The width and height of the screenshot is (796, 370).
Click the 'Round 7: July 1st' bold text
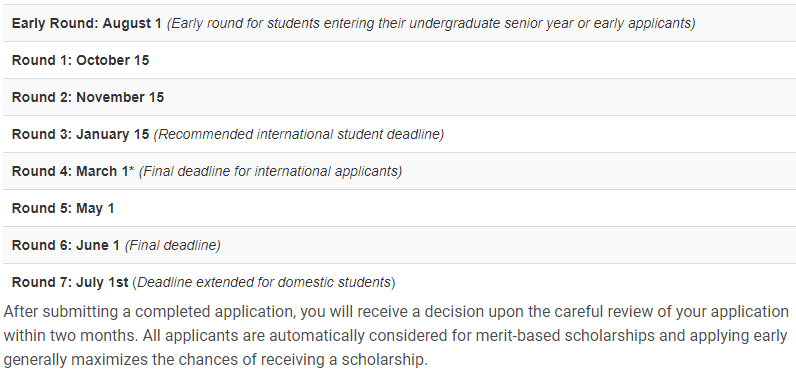pos(70,282)
